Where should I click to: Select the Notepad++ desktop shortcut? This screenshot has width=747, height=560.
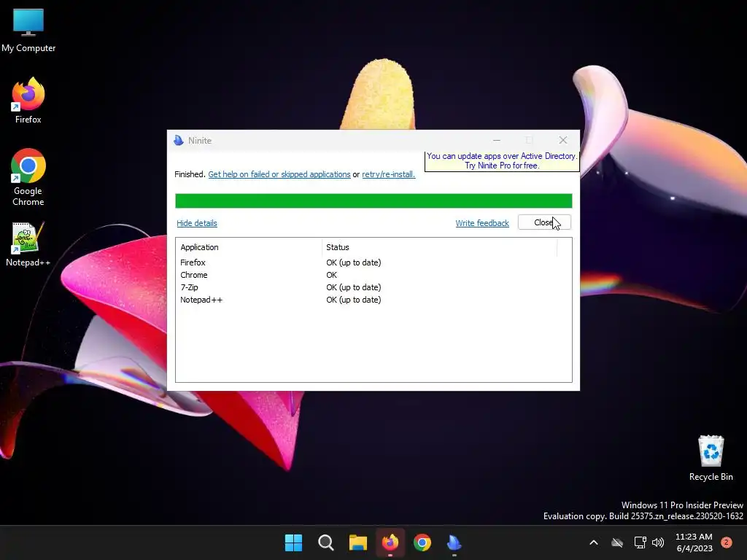[x=28, y=244]
